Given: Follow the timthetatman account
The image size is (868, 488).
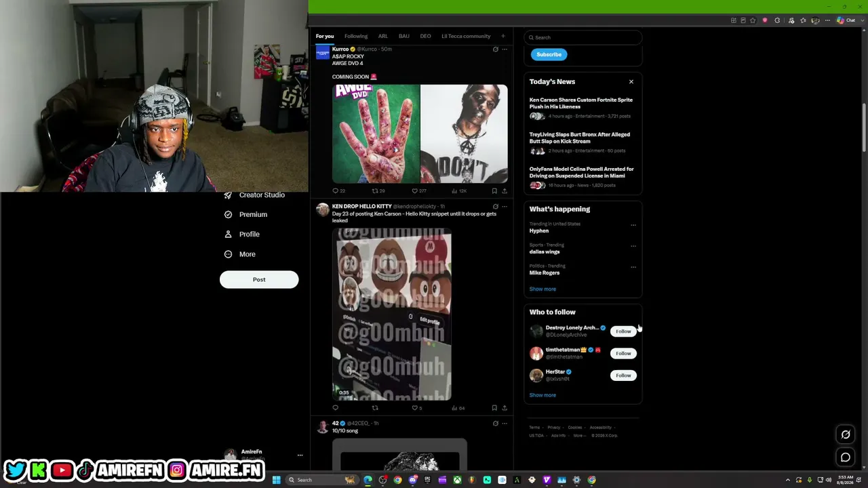Looking at the screenshot, I should click(x=623, y=353).
